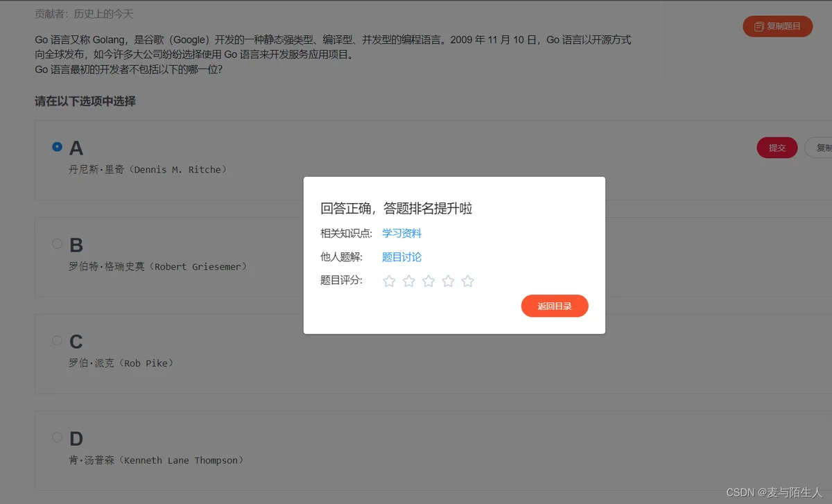832x504 pixels.
Task: Click the Kenneth Lane Thompson option text
Action: (x=156, y=460)
